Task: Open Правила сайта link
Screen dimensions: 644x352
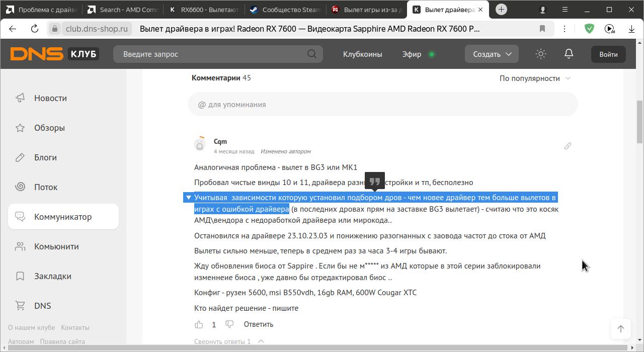Action: [x=62, y=341]
